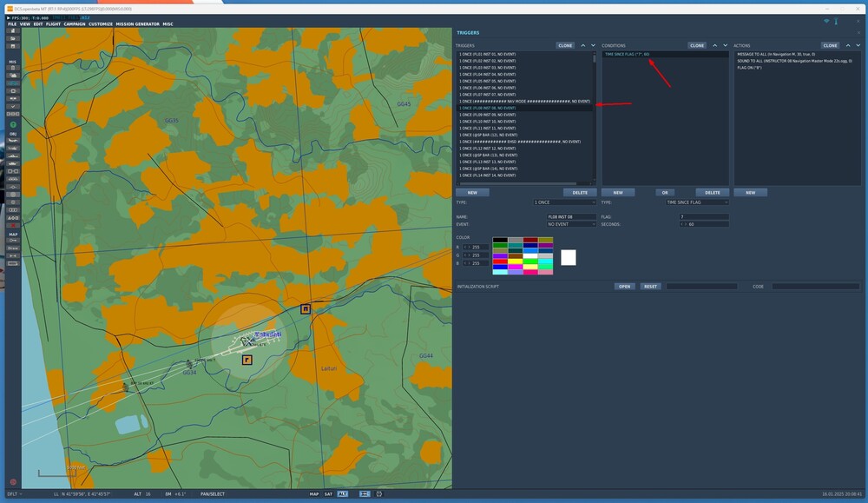
Task: Click the gear icon in the bottom status bar
Action: click(378, 493)
